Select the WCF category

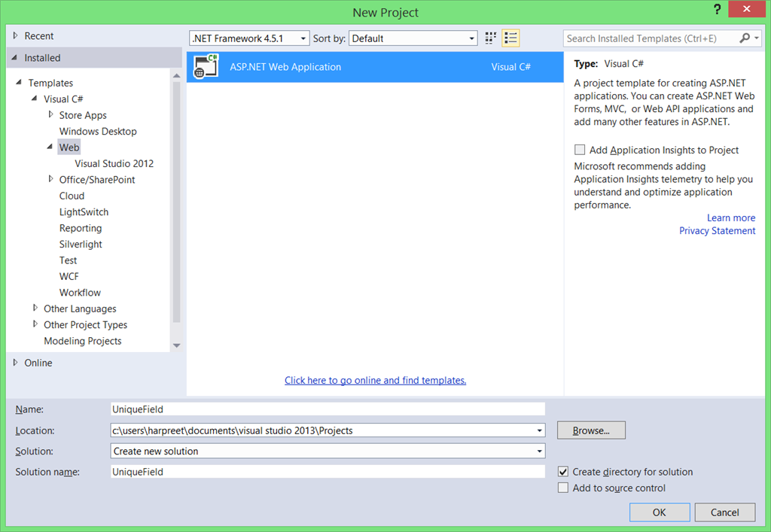pyautogui.click(x=69, y=277)
